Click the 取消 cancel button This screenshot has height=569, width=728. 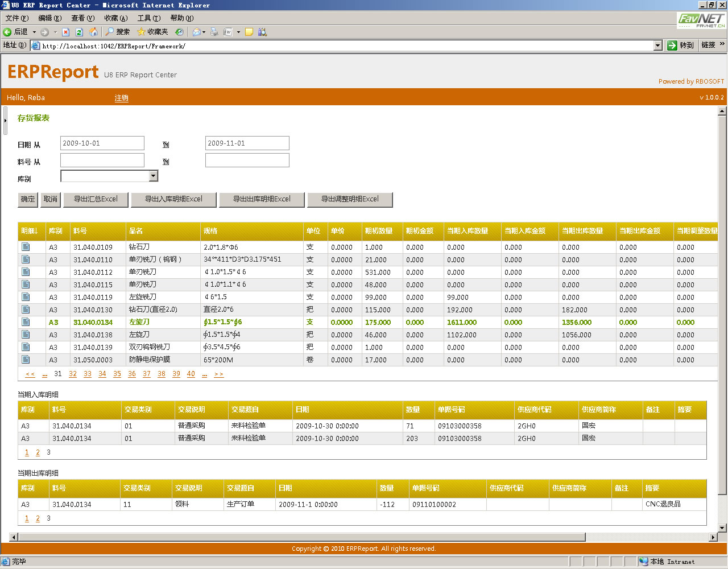pos(51,199)
